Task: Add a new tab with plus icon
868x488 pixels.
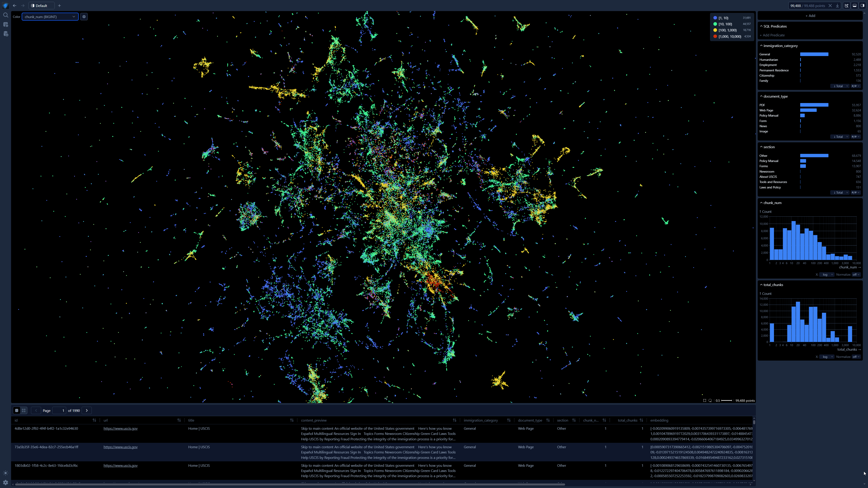Action: pos(59,6)
